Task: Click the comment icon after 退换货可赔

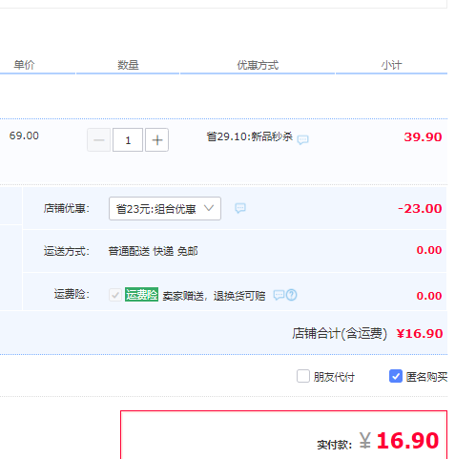Action: point(279,295)
